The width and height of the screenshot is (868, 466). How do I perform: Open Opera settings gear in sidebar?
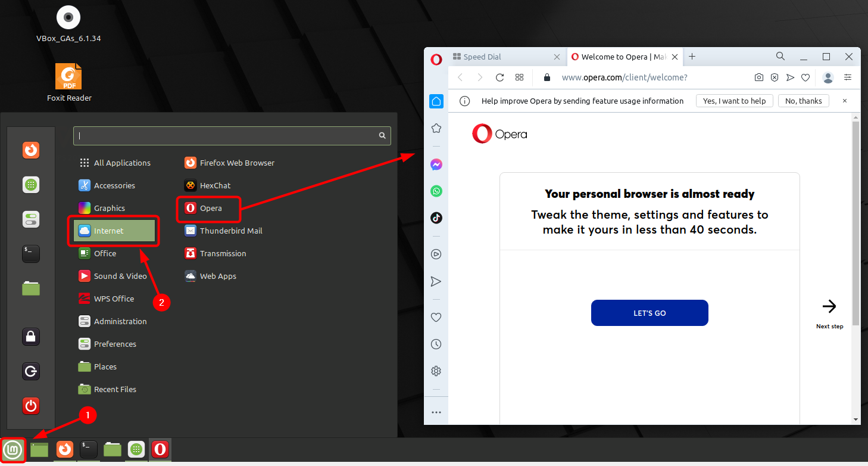tap(436, 371)
